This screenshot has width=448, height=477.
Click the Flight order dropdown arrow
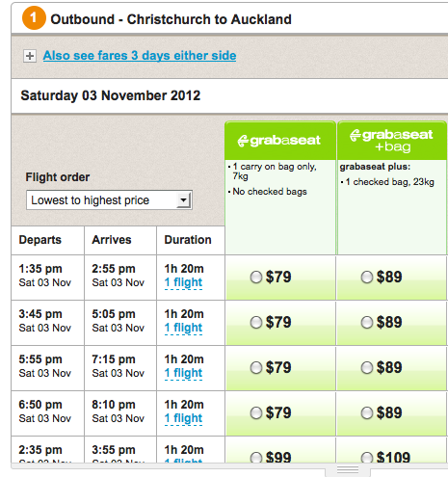click(x=183, y=200)
